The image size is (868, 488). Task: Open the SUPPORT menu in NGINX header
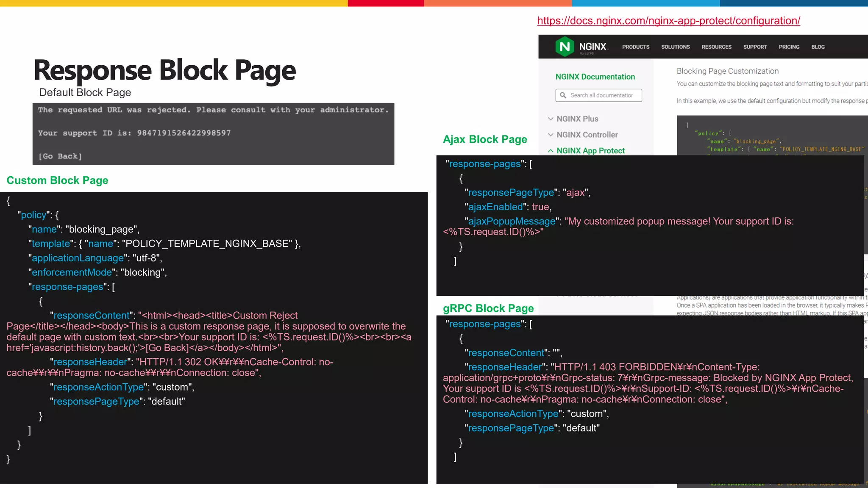tap(755, 47)
